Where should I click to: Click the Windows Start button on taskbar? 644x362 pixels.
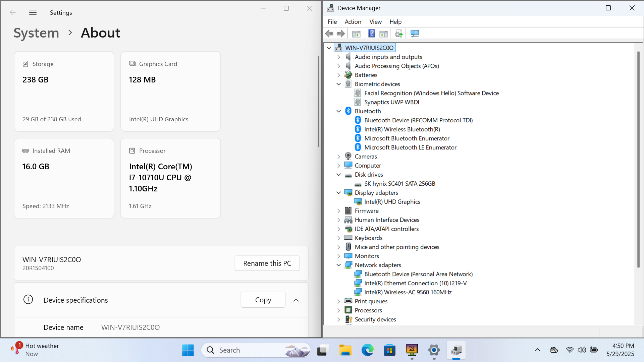[x=188, y=350]
